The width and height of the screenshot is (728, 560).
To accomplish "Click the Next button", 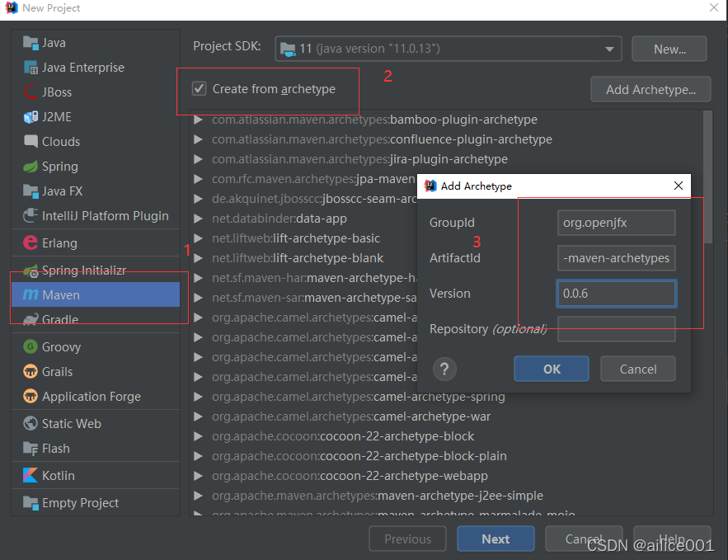I will pyautogui.click(x=496, y=539).
